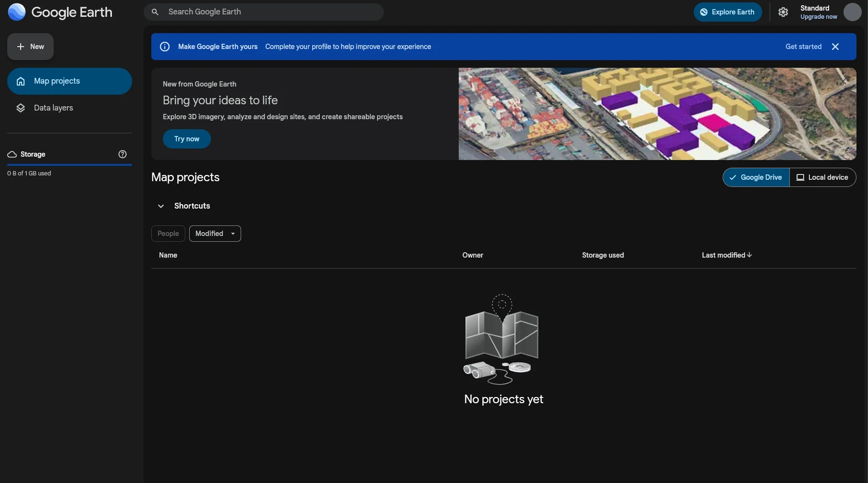The height and width of the screenshot is (483, 868).
Task: Click the Map projects home icon
Action: [21, 81]
